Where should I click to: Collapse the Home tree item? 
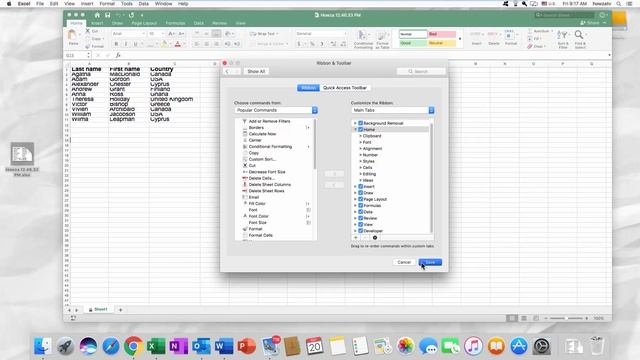click(355, 129)
